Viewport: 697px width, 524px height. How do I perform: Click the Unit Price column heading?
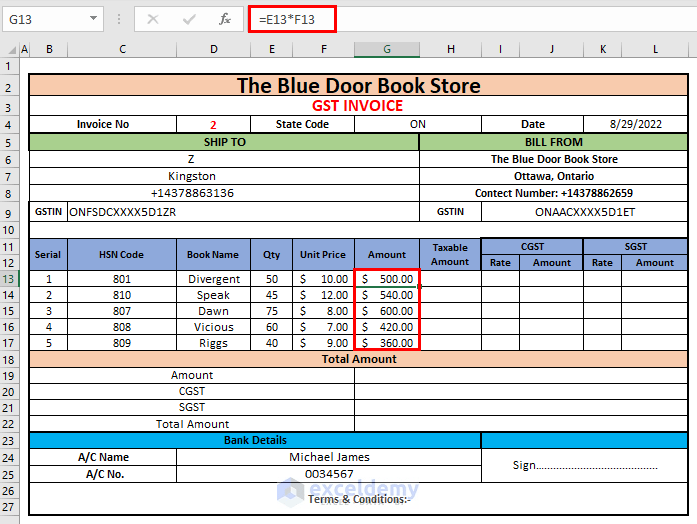click(x=323, y=255)
